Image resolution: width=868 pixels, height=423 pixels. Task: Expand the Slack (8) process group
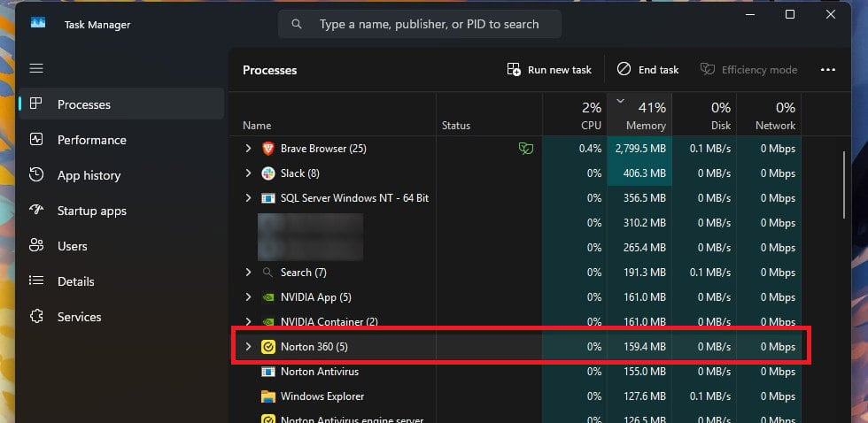(x=249, y=173)
